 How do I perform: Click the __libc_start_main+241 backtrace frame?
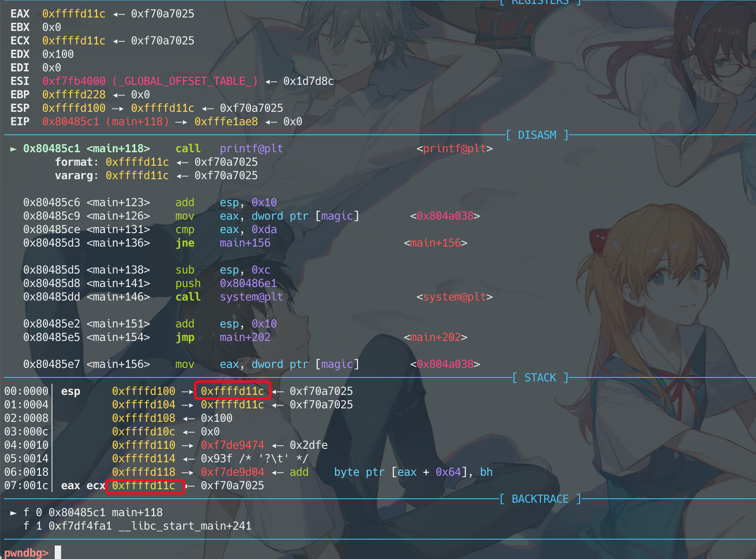(185, 526)
